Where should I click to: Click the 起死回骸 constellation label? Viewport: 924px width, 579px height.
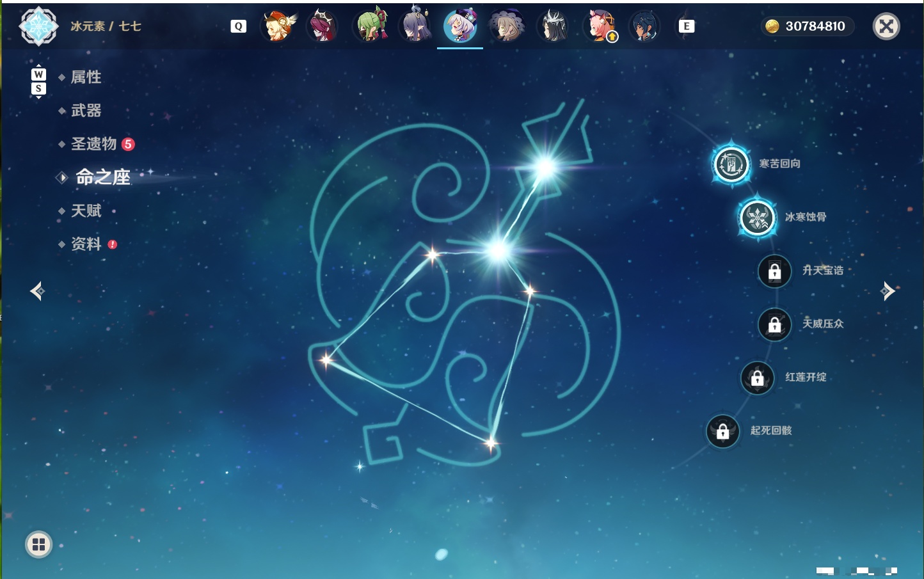tap(771, 431)
